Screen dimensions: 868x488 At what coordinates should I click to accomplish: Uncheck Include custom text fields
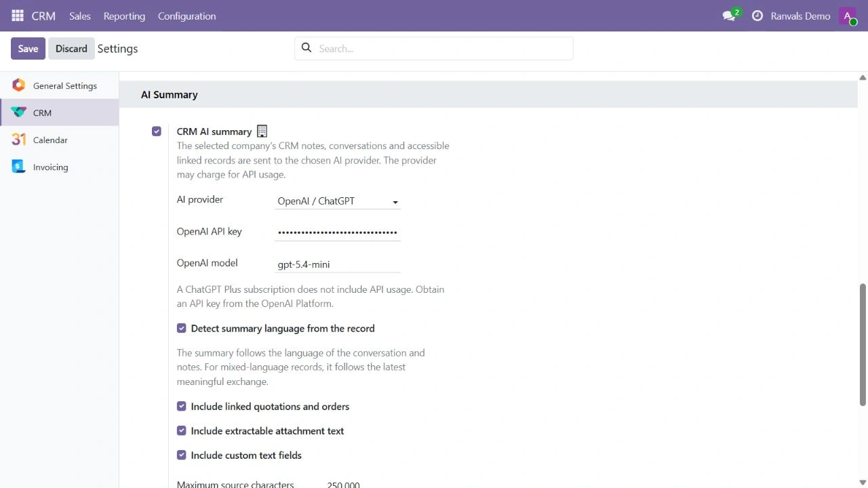(182, 455)
